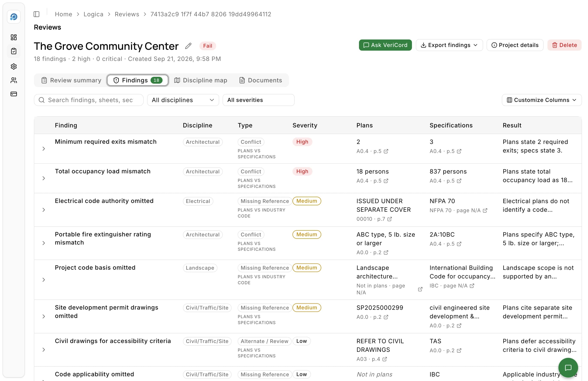588x381 pixels.
Task: Click the Search findings input field
Action: point(89,100)
